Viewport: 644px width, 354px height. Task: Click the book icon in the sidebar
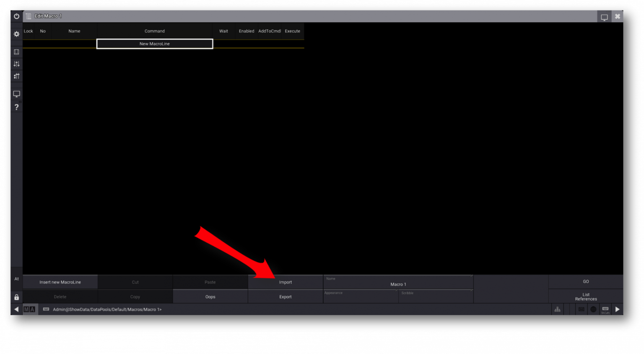(16, 52)
